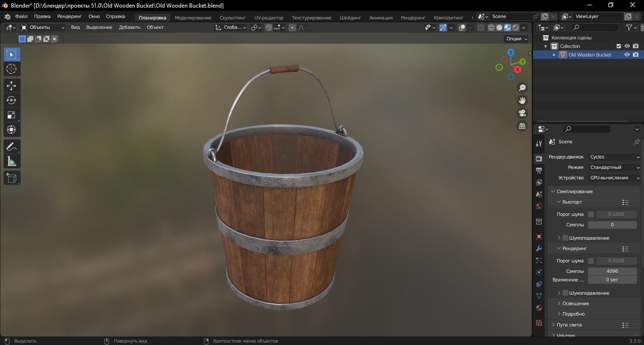Click the viewport zoom magnifier icon

(522, 88)
